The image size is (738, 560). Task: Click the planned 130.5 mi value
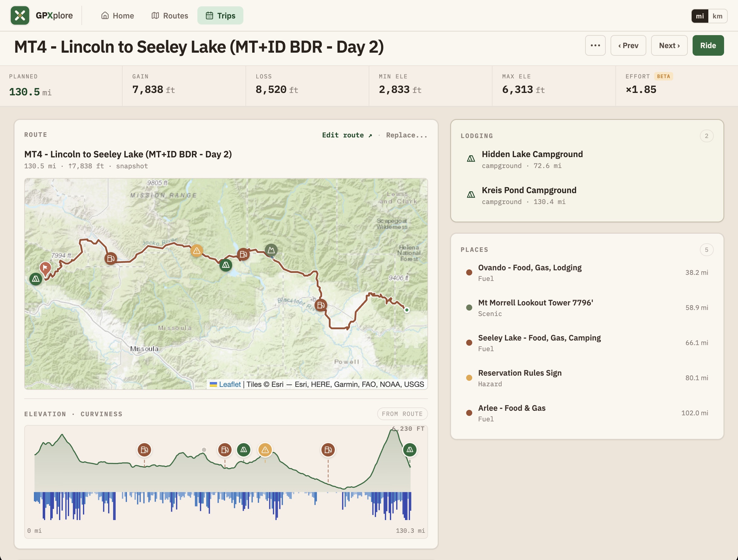pyautogui.click(x=30, y=92)
